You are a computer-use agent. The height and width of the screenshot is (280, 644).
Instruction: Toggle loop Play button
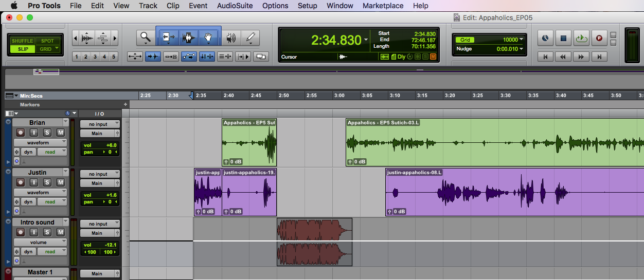[x=581, y=38]
